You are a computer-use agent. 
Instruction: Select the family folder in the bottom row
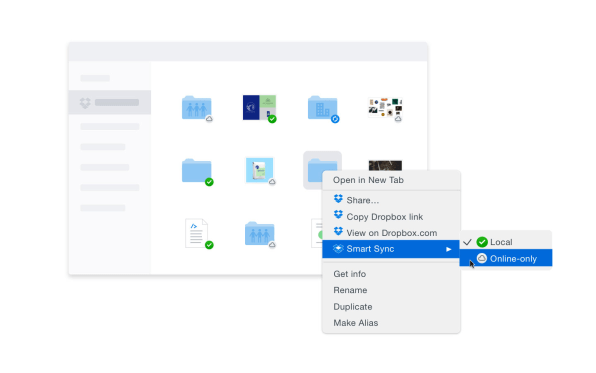260,233
